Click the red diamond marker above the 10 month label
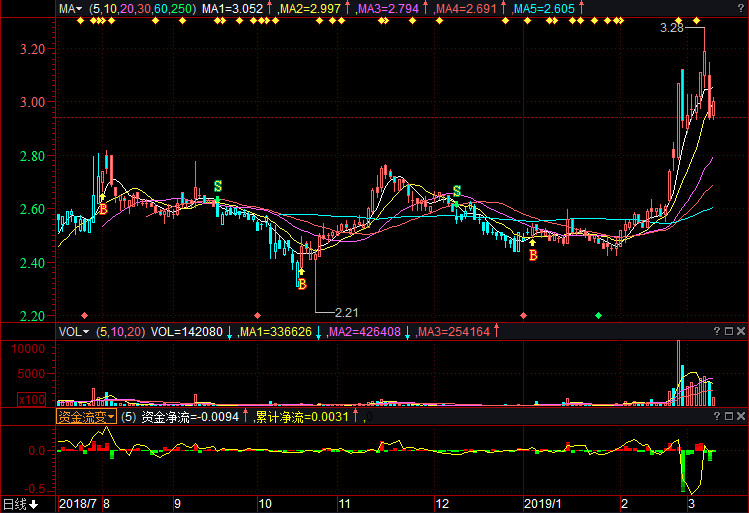749x513 pixels. point(257,315)
